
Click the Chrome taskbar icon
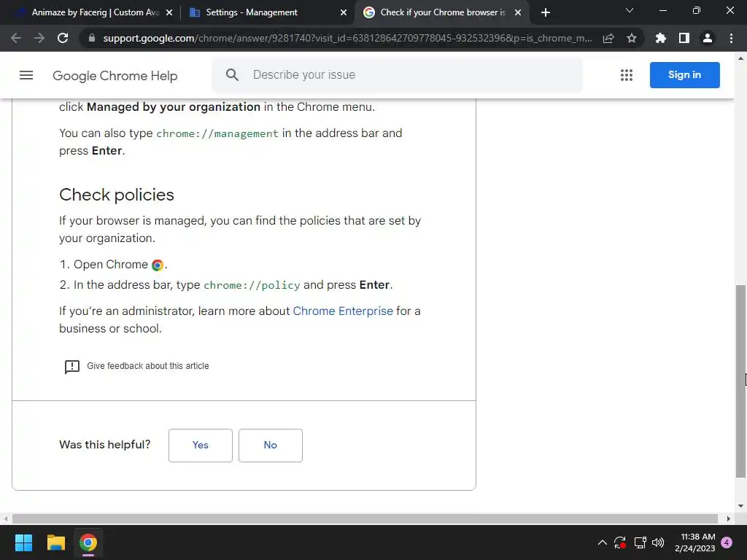pyautogui.click(x=88, y=542)
